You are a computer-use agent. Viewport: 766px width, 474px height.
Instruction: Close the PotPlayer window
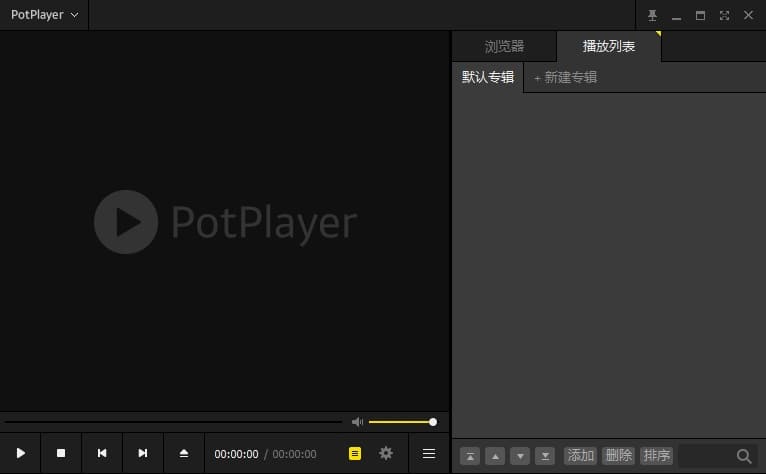(x=748, y=15)
